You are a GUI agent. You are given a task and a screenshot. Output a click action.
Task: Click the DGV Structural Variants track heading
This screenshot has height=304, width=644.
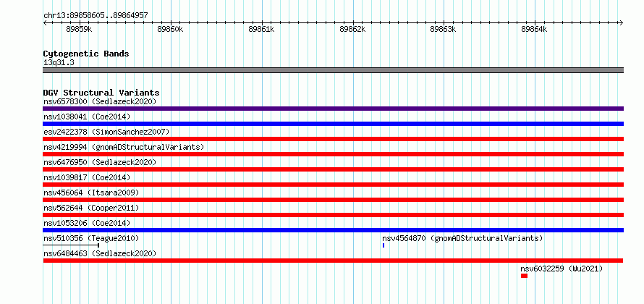101,93
